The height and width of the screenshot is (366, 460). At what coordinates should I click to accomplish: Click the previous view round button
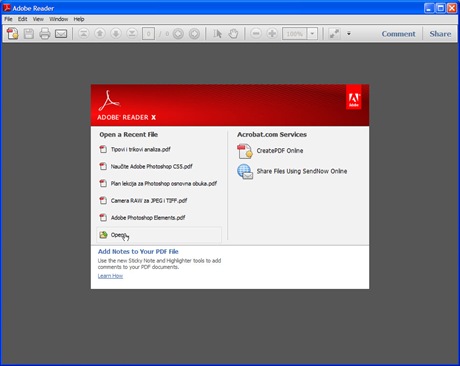click(178, 34)
